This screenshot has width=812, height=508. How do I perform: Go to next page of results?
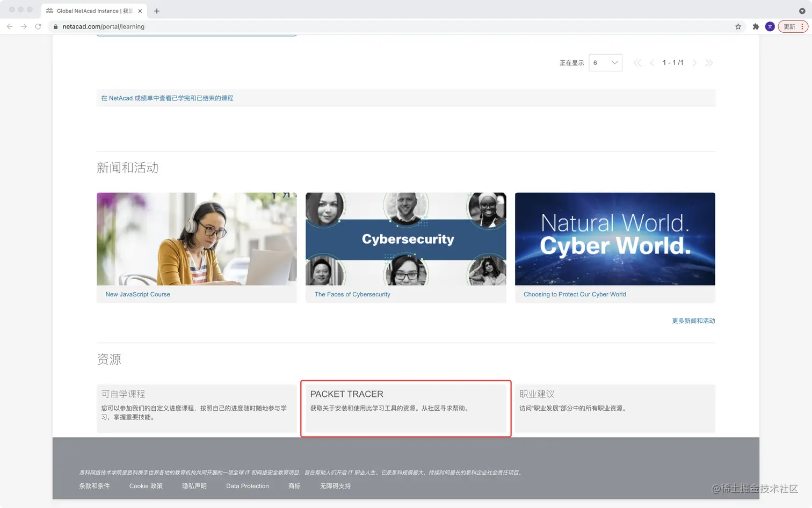tap(694, 63)
